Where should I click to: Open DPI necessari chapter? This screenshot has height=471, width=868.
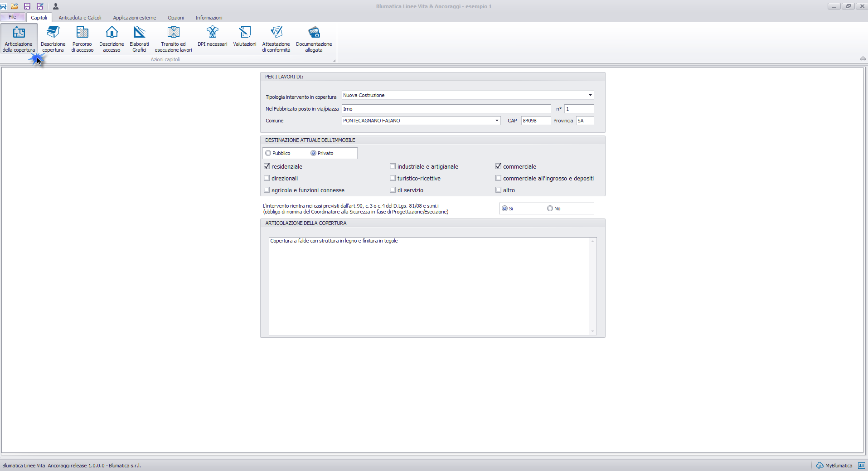pos(212,36)
